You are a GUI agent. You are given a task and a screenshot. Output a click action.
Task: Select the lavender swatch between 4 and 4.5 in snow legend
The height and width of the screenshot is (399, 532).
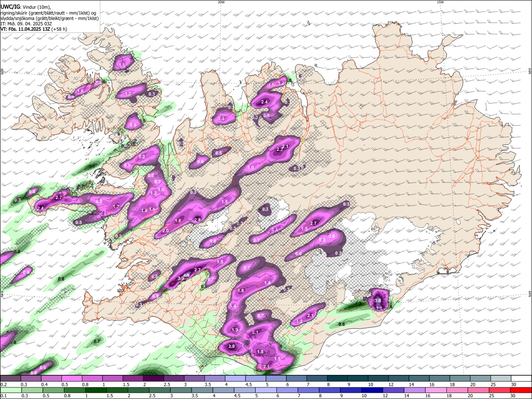[236, 379]
